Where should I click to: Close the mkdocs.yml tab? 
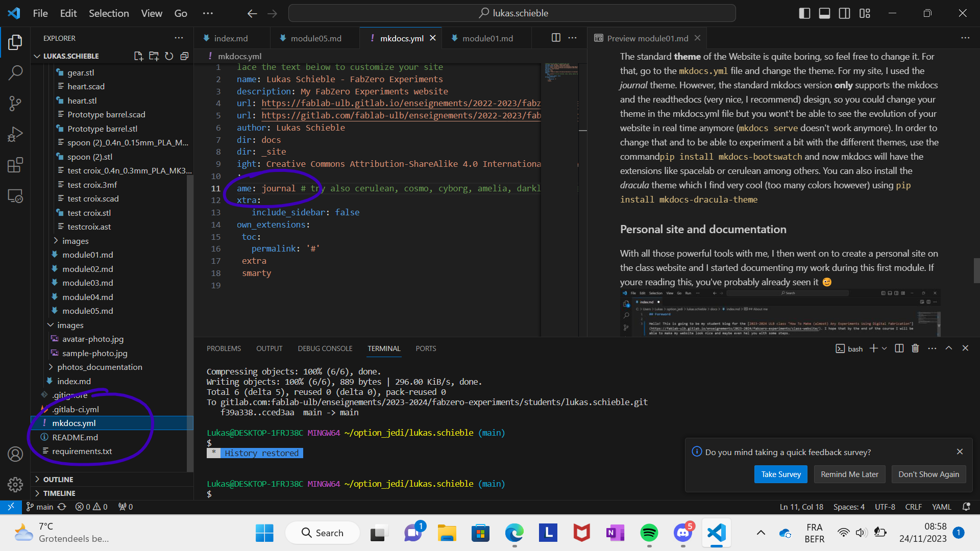433,38
